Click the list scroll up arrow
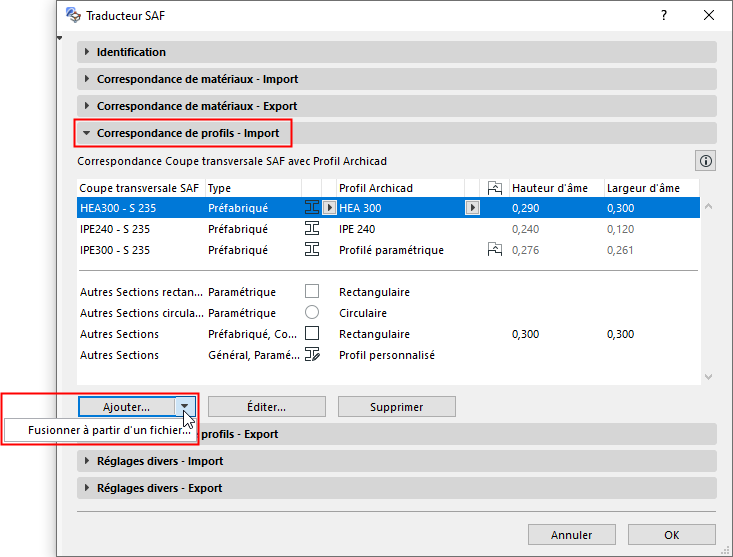Screen dimensions: 733x557 coord(708,206)
